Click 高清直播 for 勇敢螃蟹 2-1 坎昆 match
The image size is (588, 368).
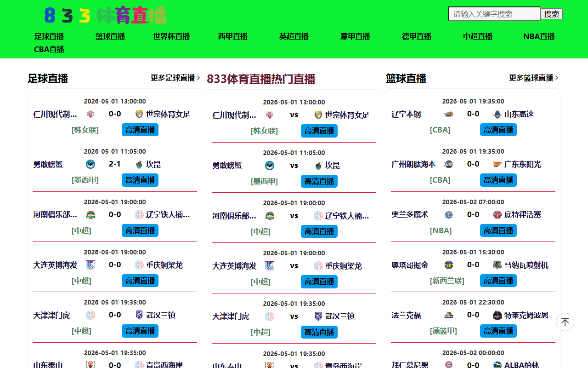140,180
